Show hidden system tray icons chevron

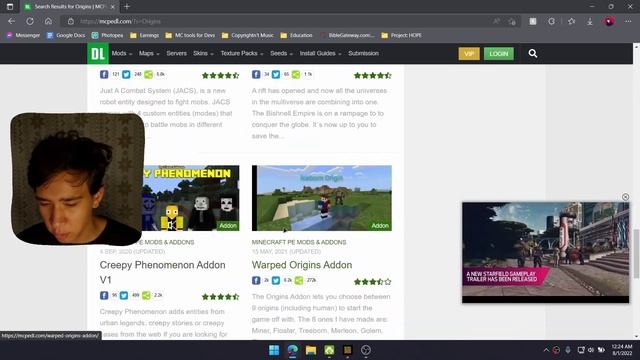546,350
